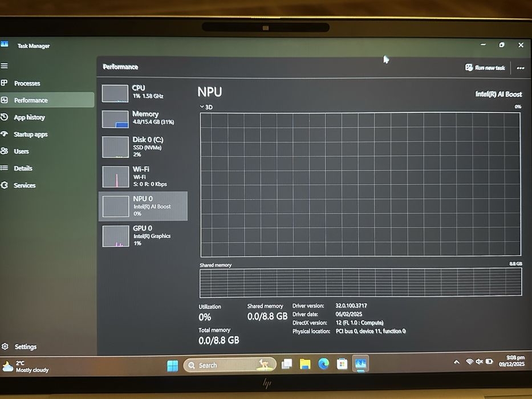
Task: Open File Explorer from taskbar
Action: pyautogui.click(x=305, y=364)
